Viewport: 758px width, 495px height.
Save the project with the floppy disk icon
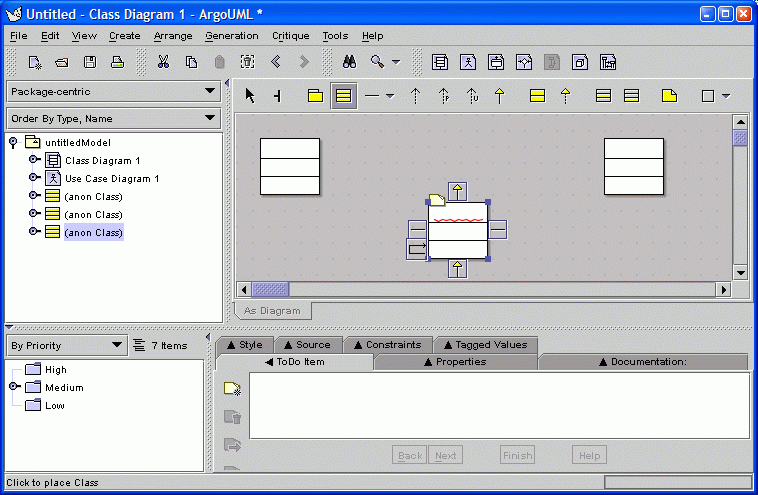click(90, 62)
